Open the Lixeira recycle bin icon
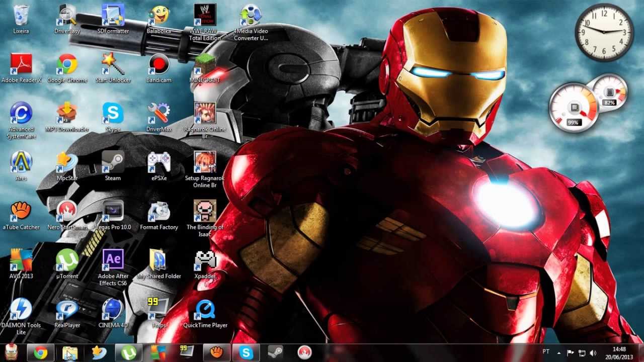Image resolution: width=644 pixels, height=362 pixels. tap(21, 20)
